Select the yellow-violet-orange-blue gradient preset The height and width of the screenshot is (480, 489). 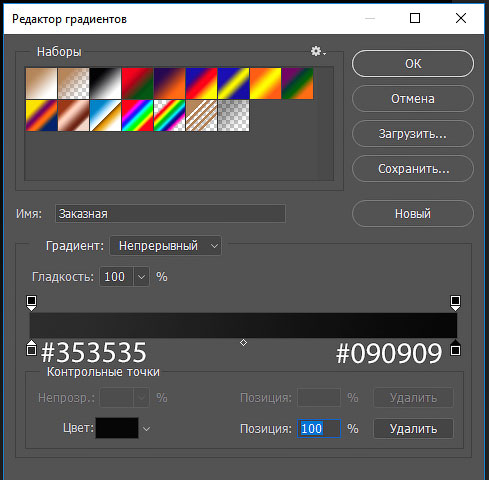41,116
